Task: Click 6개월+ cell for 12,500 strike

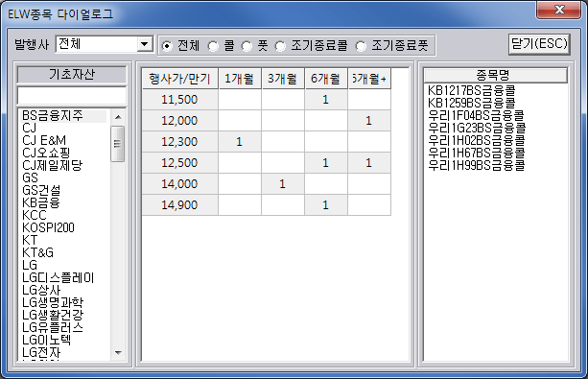Action: (369, 162)
